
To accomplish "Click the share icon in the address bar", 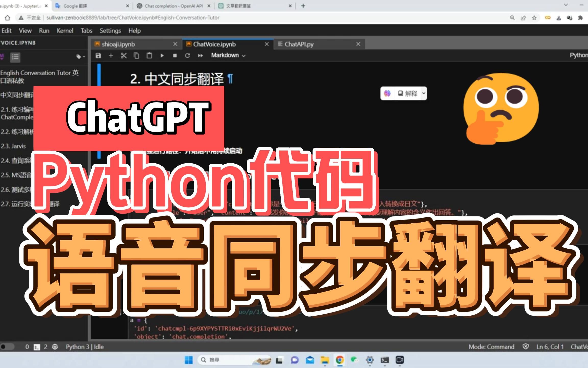I will (x=523, y=18).
